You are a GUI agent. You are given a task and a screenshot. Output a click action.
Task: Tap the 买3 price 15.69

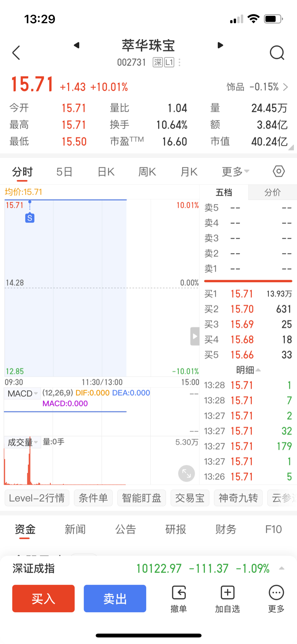(242, 324)
